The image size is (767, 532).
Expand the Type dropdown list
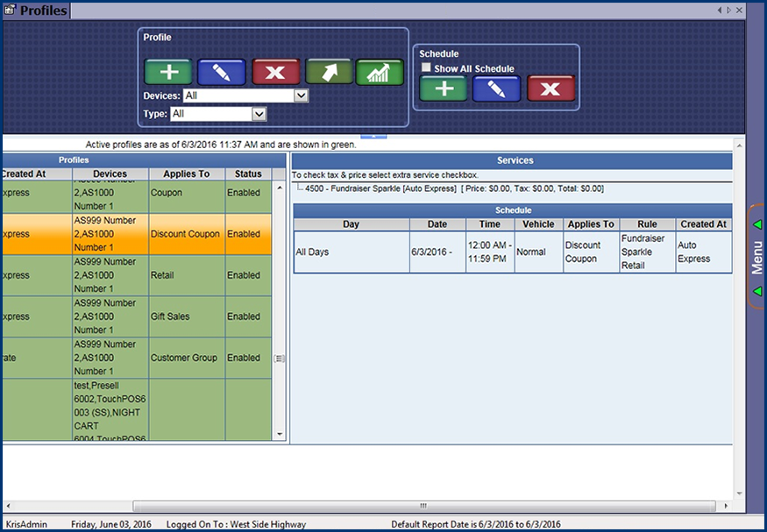point(259,114)
